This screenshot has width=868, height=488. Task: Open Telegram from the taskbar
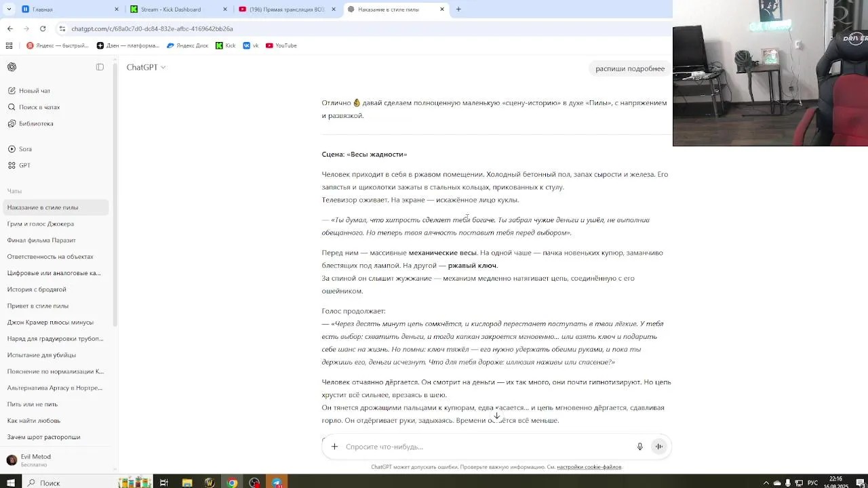pos(277,483)
